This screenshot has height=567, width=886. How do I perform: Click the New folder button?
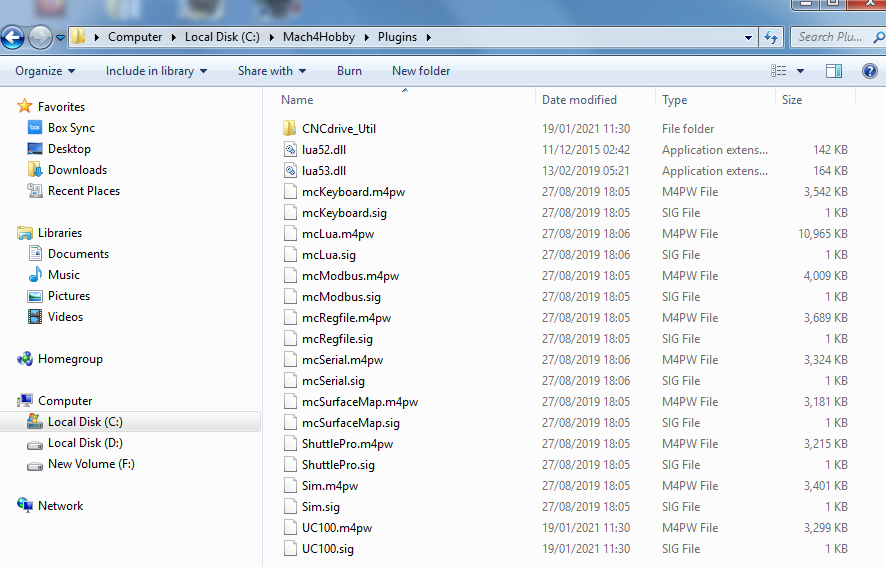(x=421, y=71)
